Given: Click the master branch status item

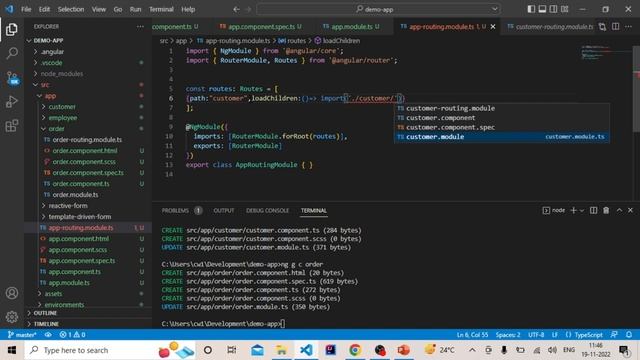Looking at the screenshot, I should tap(22, 335).
